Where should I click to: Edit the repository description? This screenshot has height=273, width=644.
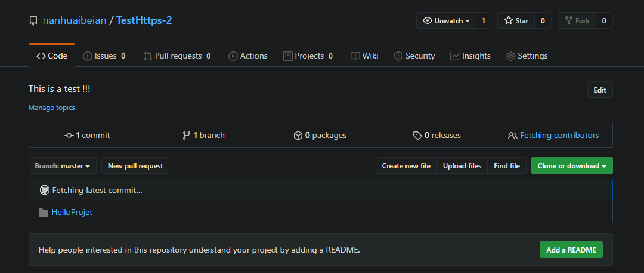[x=600, y=90]
